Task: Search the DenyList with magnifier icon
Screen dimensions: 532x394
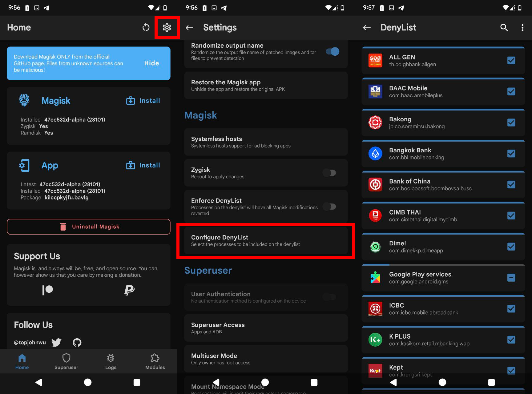Action: [x=504, y=27]
